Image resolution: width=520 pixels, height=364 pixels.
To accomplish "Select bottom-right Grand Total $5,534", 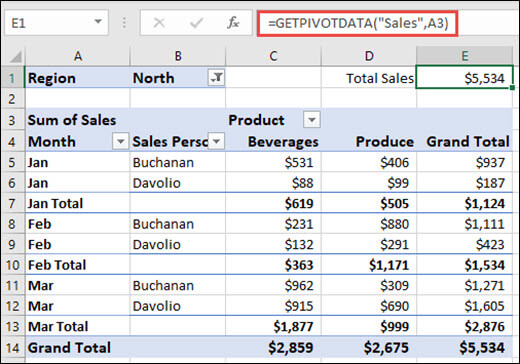I will pos(464,347).
